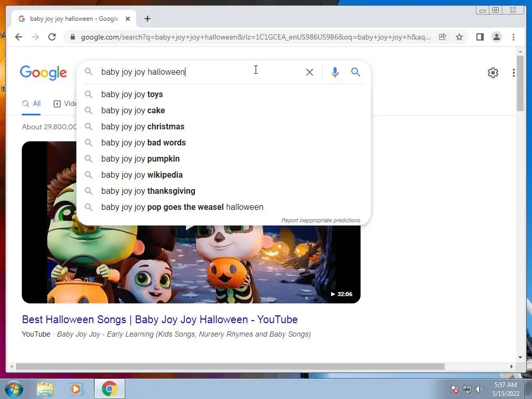Submit the search with the blue magnifier icon
This screenshot has width=532, height=399.
[x=355, y=72]
